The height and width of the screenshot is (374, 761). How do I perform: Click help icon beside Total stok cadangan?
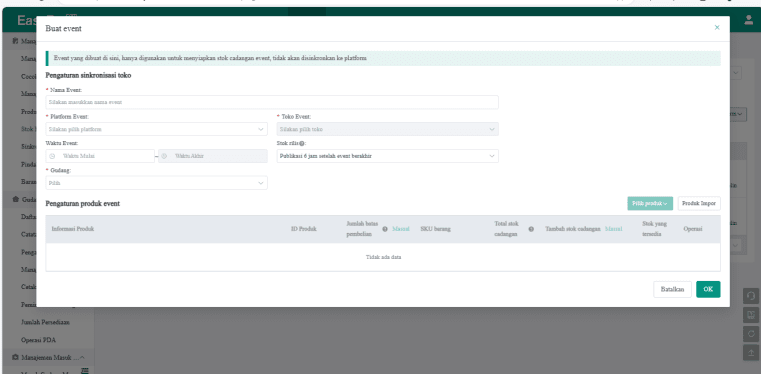531,229
